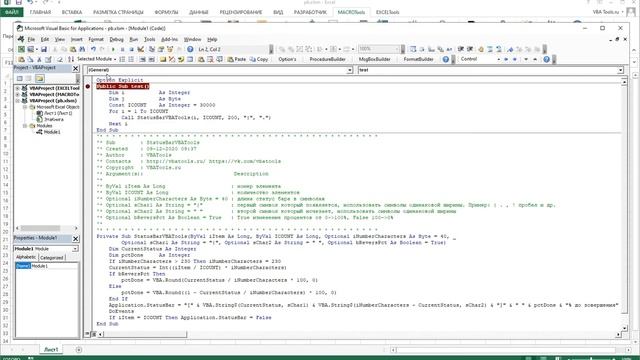
Task: Open the Tools menu
Action: pyautogui.click(x=149, y=40)
